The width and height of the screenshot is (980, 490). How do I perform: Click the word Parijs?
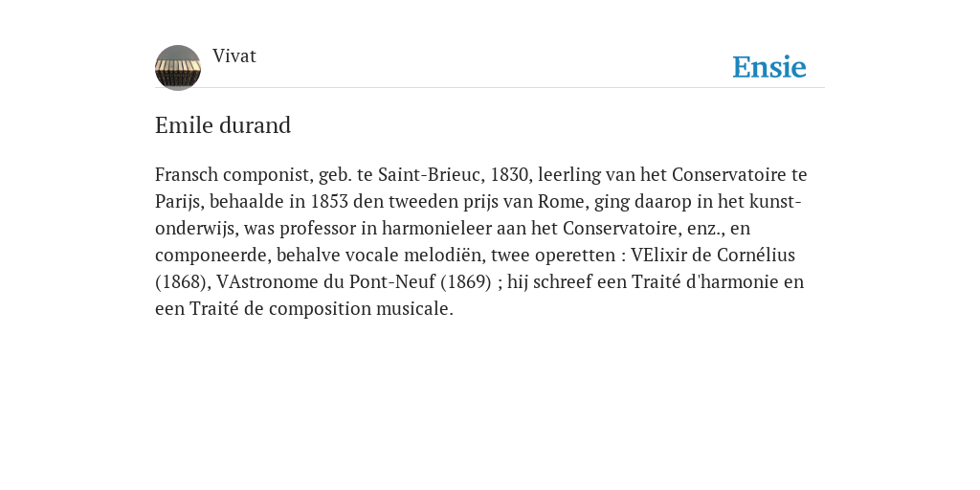click(x=178, y=202)
